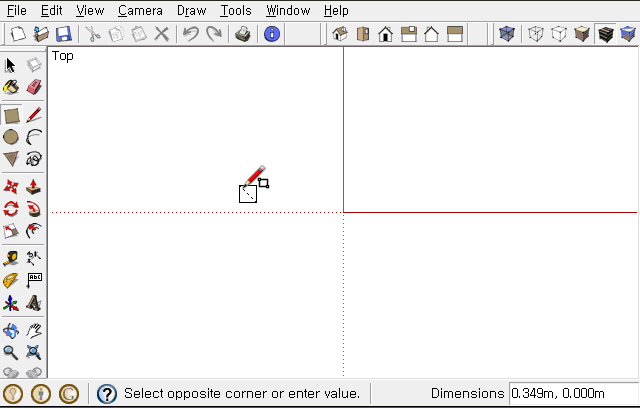Screen dimensions: 640x408
Task: Choose the Scale tool
Action: coord(11,231)
